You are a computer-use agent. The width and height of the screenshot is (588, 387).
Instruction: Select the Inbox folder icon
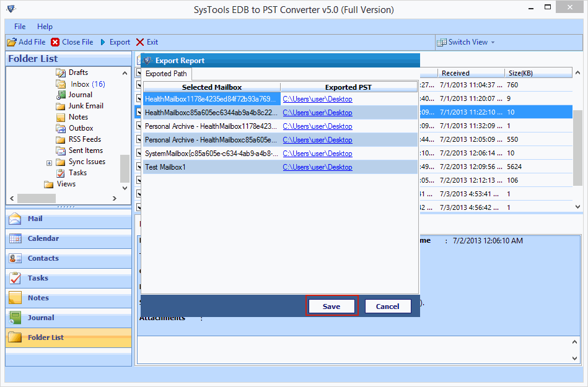(x=60, y=84)
